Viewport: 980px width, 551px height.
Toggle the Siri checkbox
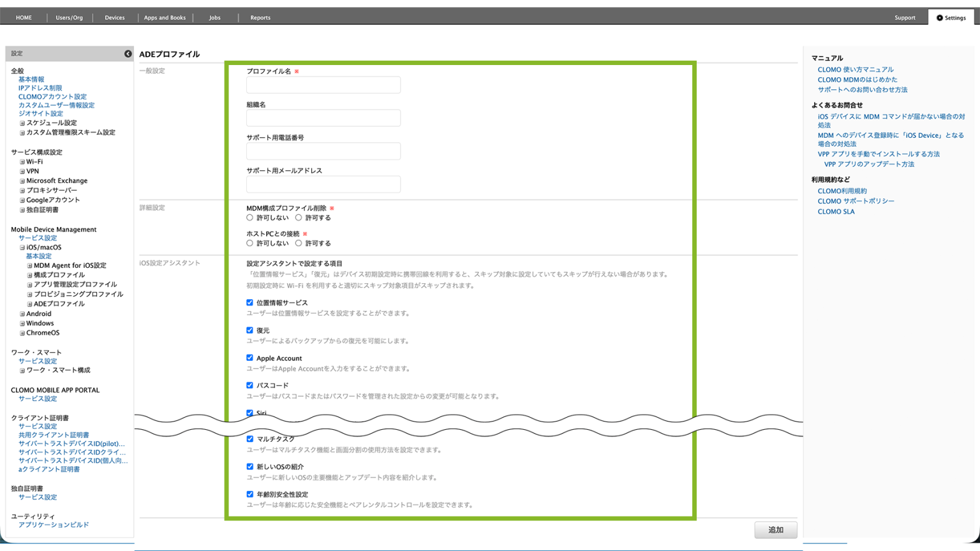(x=249, y=413)
